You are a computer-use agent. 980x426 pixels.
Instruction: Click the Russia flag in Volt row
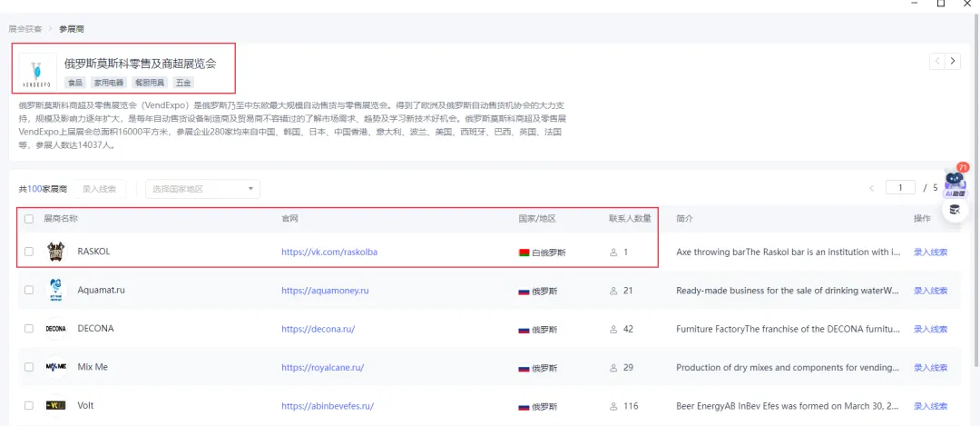point(524,407)
